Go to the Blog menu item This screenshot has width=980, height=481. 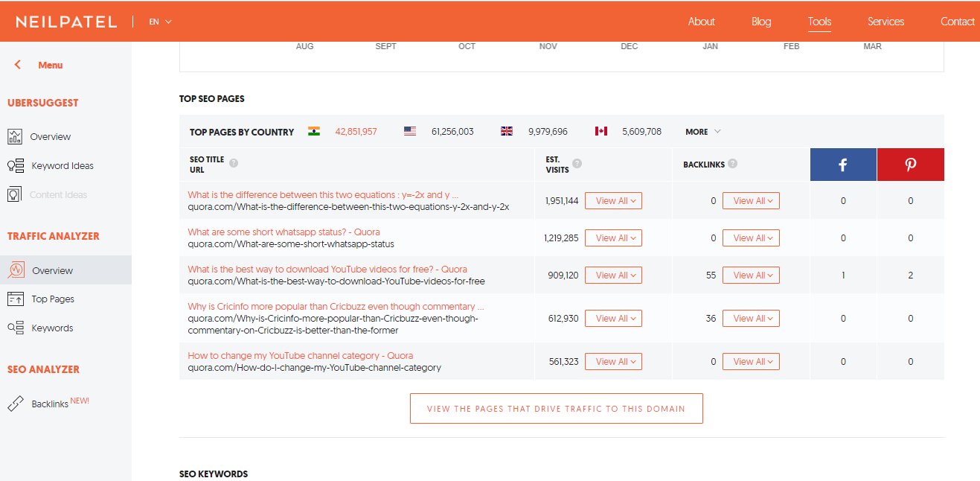761,22
